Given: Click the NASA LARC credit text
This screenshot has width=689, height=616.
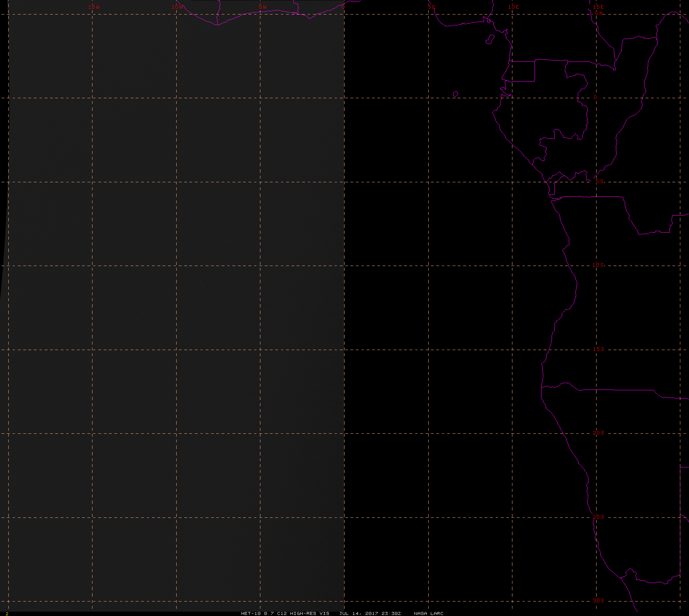Looking at the screenshot, I should coord(429,613).
